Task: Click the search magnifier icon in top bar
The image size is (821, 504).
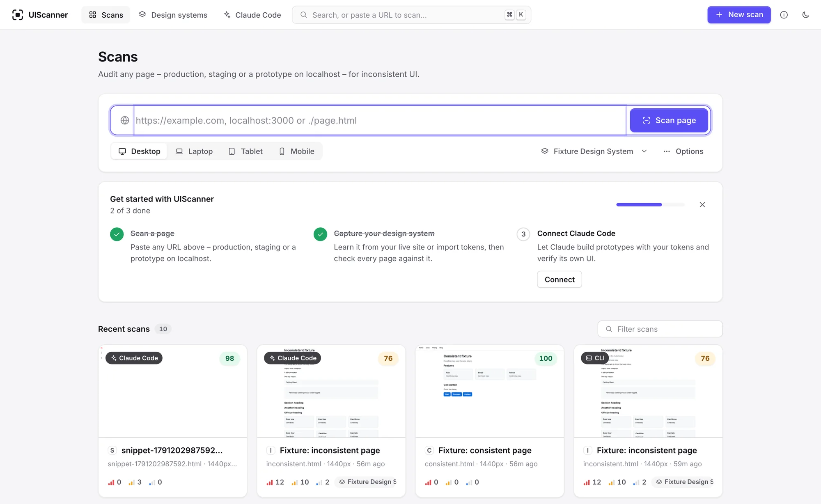Action: point(303,15)
